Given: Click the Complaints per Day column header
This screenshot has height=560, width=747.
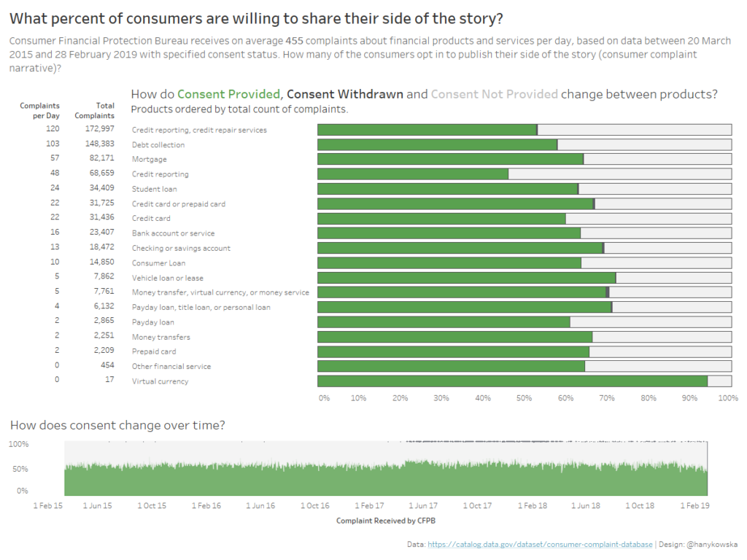Looking at the screenshot, I should point(40,111).
